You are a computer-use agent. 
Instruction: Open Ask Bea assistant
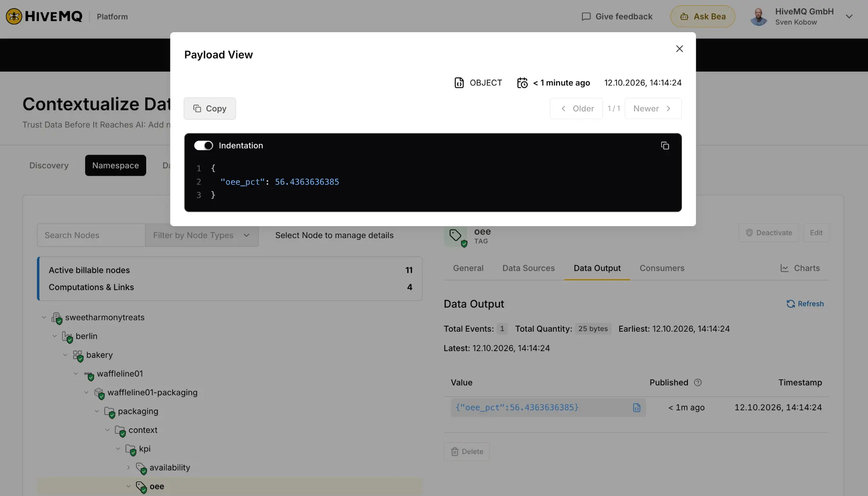703,17
